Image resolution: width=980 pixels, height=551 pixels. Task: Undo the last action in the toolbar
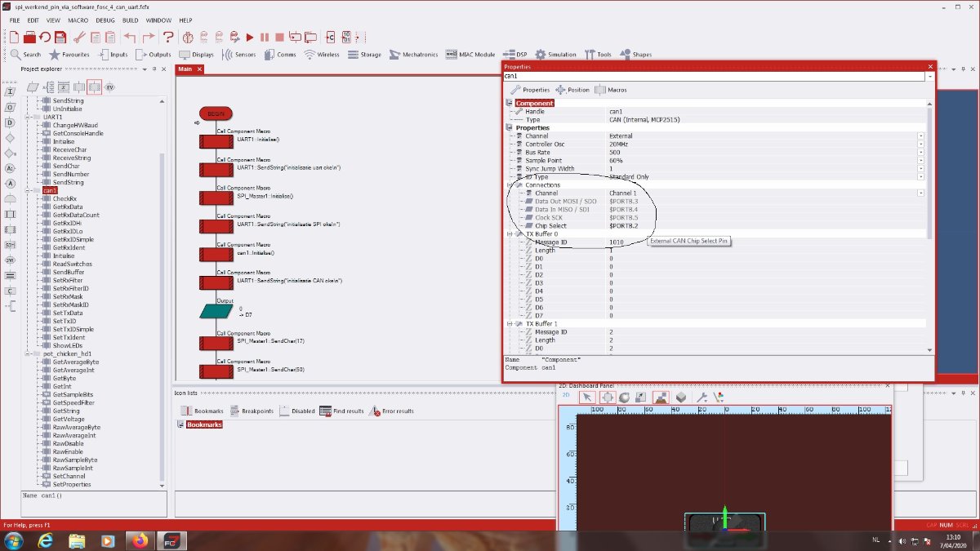tap(131, 37)
